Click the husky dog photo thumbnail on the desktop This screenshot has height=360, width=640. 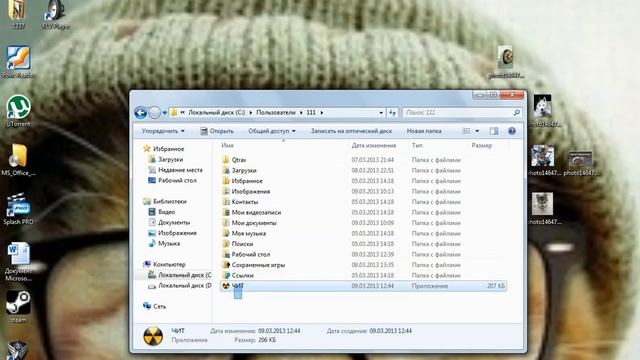point(543,106)
